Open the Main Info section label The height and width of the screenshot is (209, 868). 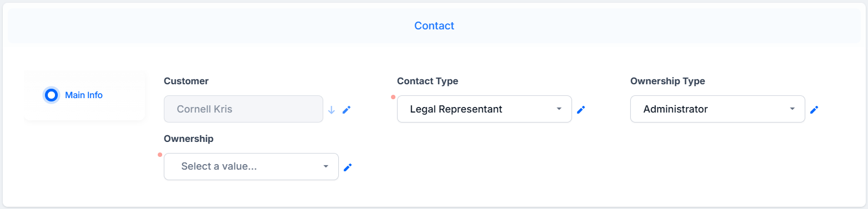pos(84,95)
